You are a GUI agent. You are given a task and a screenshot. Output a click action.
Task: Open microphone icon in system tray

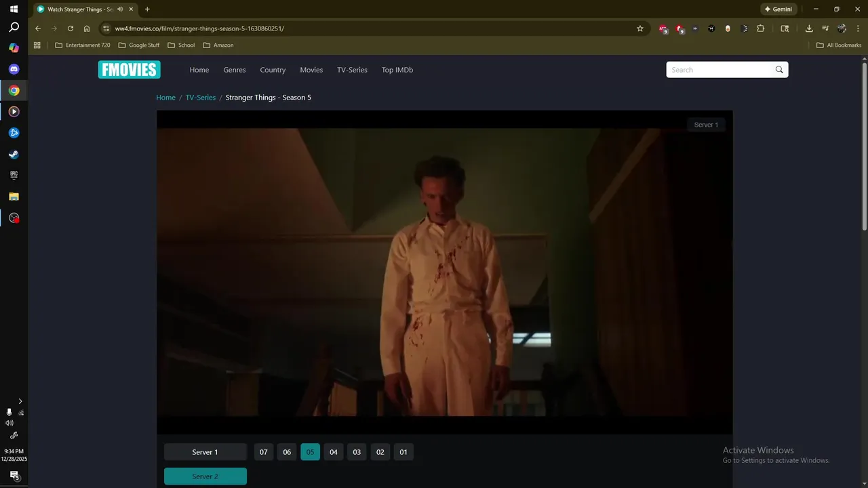coord(9,412)
